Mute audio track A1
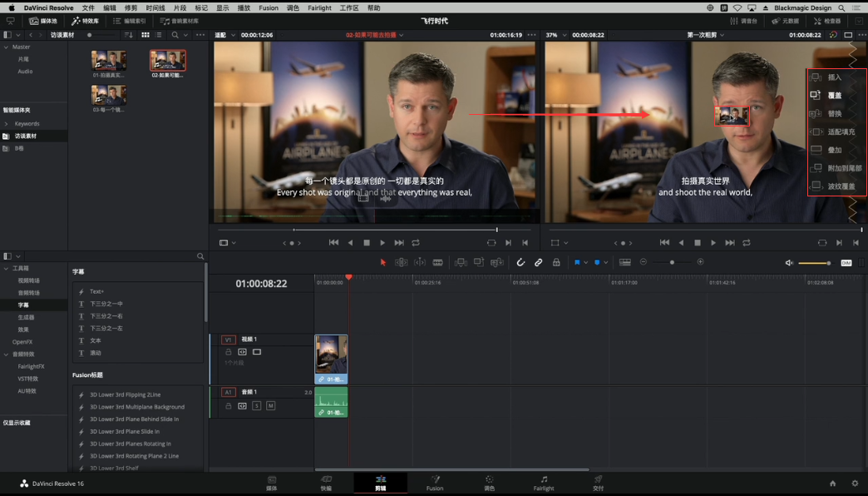 [271, 405]
